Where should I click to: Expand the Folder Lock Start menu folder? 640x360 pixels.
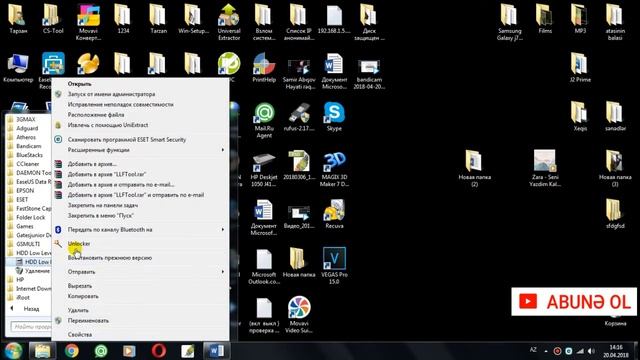click(x=29, y=217)
